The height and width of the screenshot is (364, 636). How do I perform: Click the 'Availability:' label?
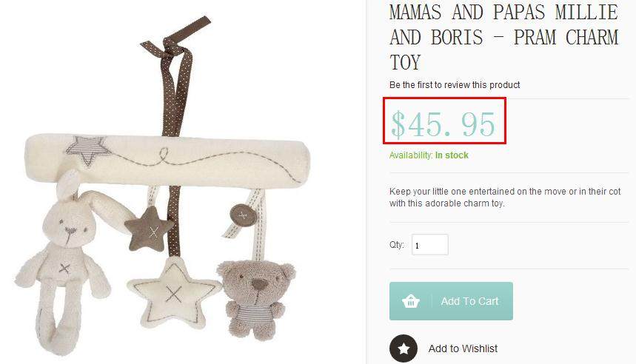pos(411,155)
